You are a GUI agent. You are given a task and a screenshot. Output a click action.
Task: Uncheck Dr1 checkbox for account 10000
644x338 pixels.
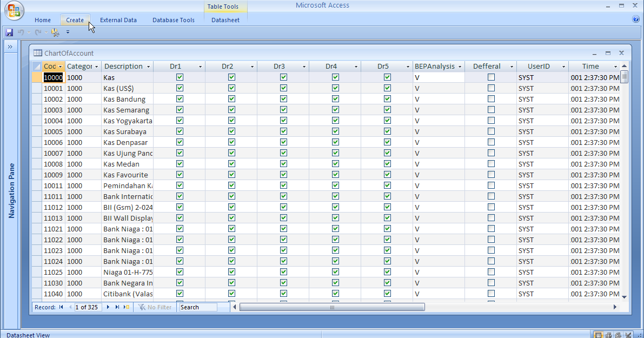click(179, 77)
